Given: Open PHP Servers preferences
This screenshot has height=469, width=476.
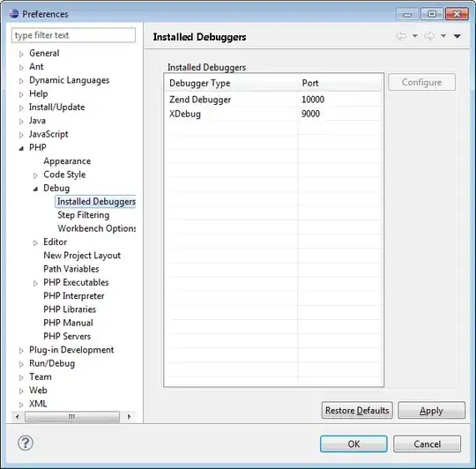Looking at the screenshot, I should 67,337.
